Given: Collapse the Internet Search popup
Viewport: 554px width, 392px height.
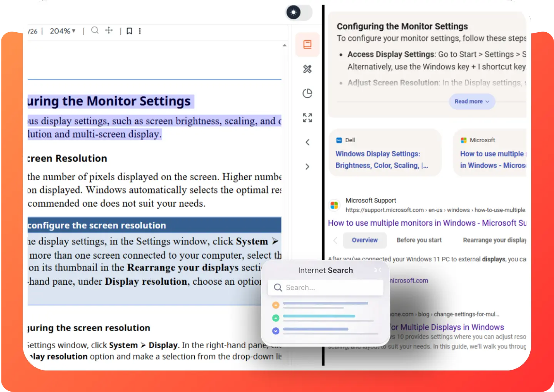Looking at the screenshot, I should [x=378, y=270].
